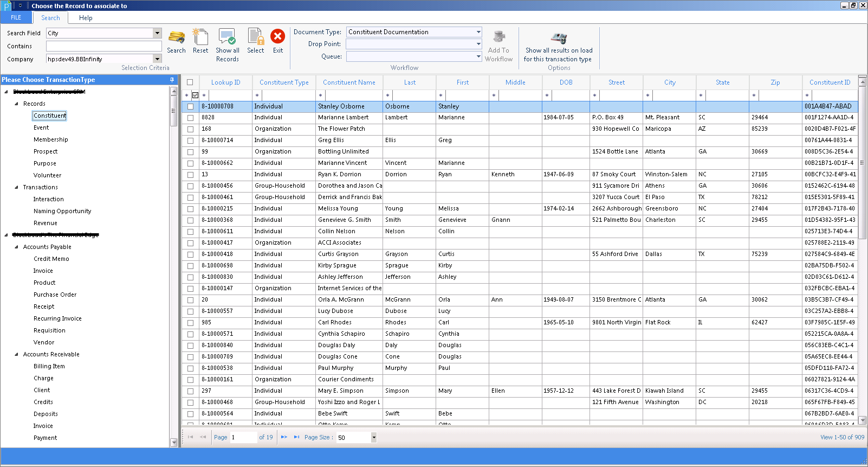
Task: Tick the checkbox for Marianne Lambert row
Action: [x=190, y=118]
